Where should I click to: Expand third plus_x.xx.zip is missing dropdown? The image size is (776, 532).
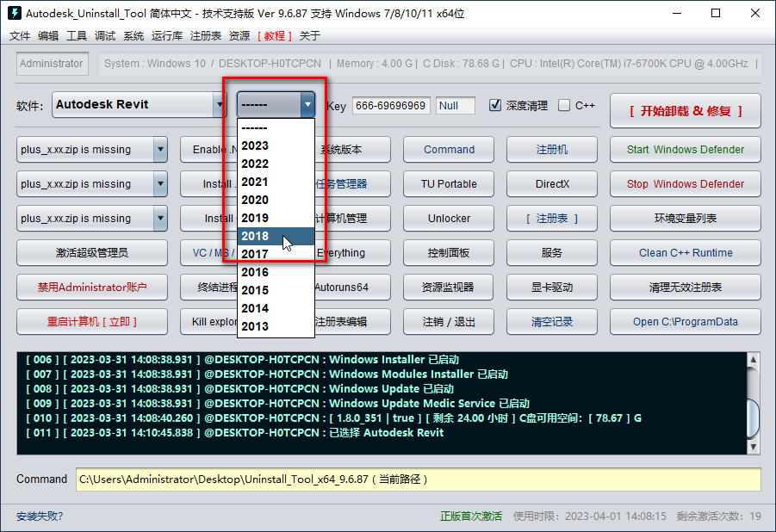coord(160,219)
